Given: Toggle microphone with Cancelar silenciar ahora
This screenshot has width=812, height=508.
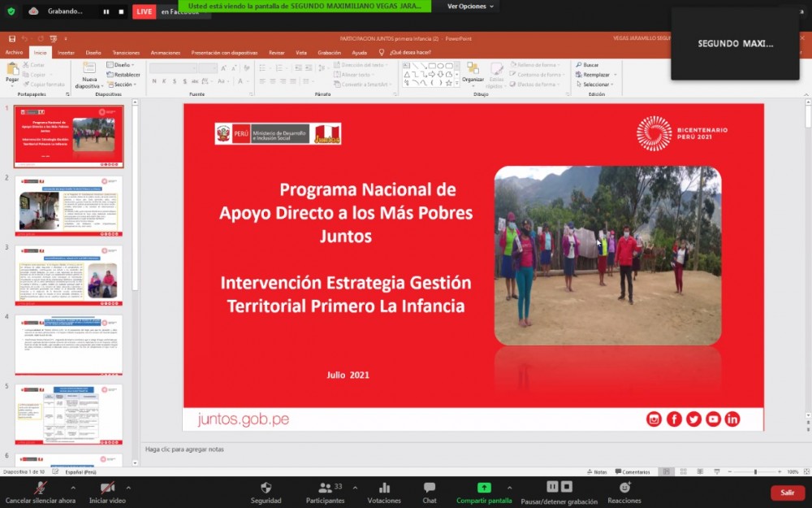Looking at the screenshot, I should tap(41, 488).
